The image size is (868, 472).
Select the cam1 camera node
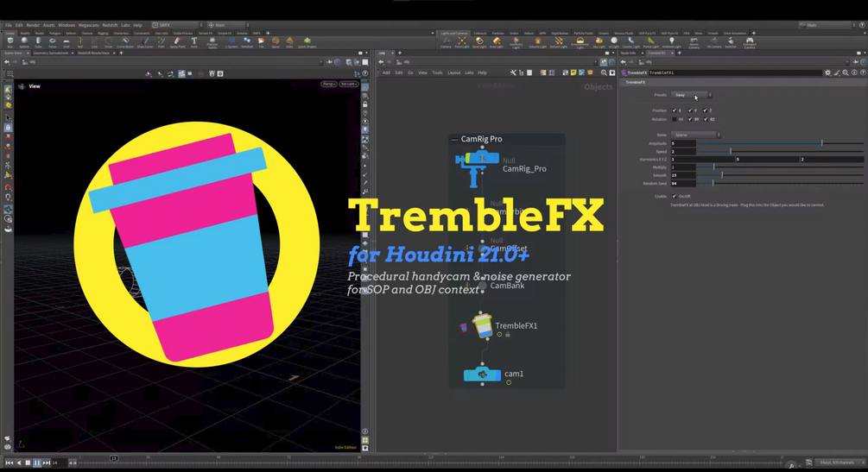tap(482, 374)
